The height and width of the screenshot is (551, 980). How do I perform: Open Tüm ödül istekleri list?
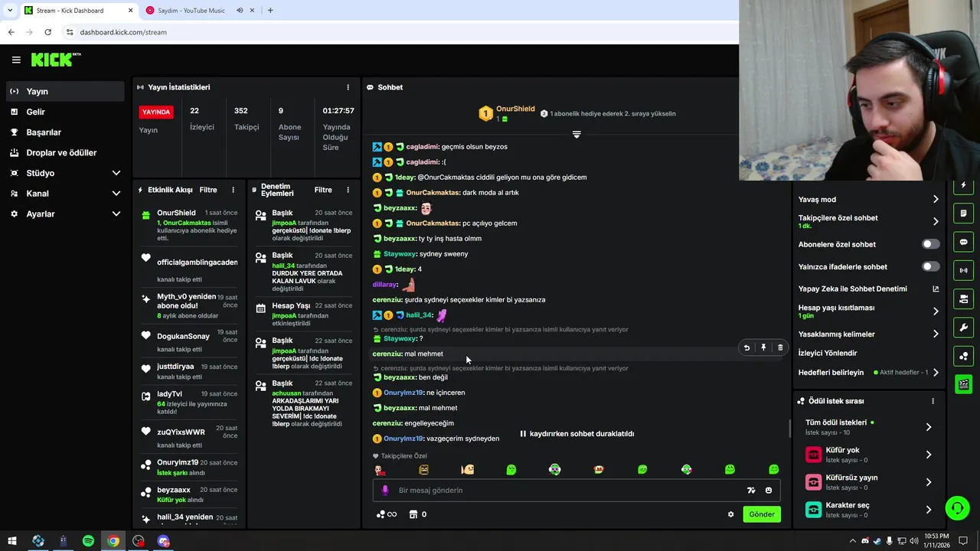tap(868, 427)
